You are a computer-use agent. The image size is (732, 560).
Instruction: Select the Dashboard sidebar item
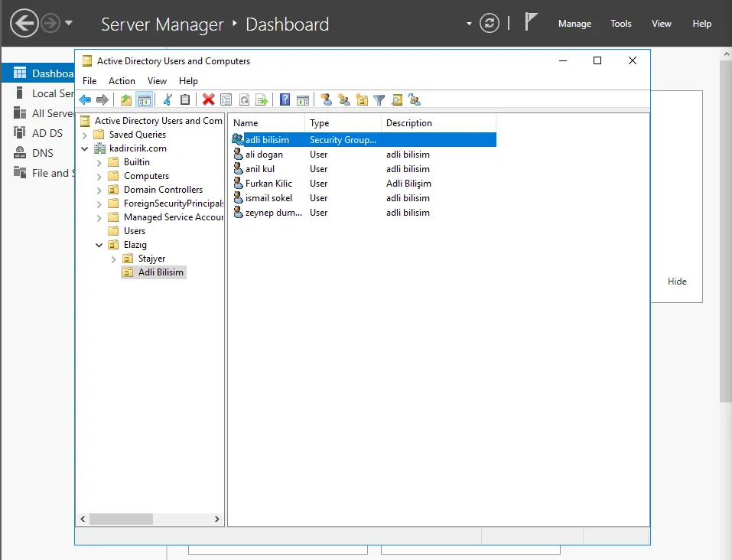click(38, 73)
